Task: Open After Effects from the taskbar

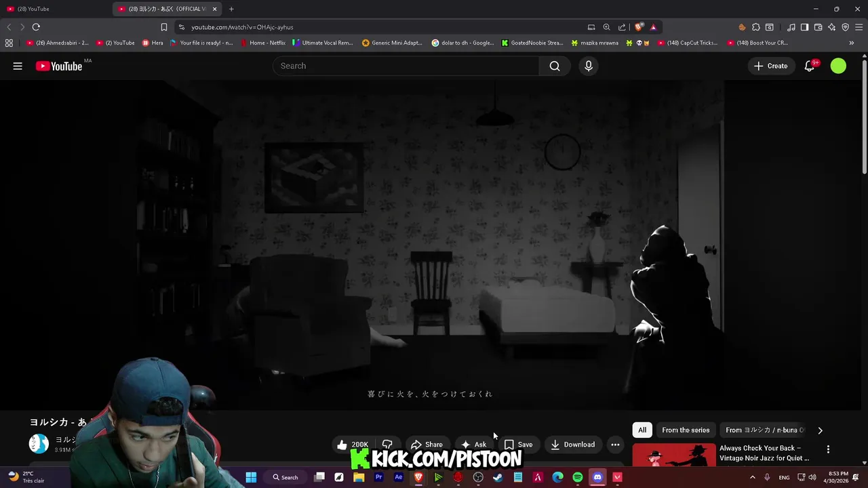Action: tap(399, 477)
